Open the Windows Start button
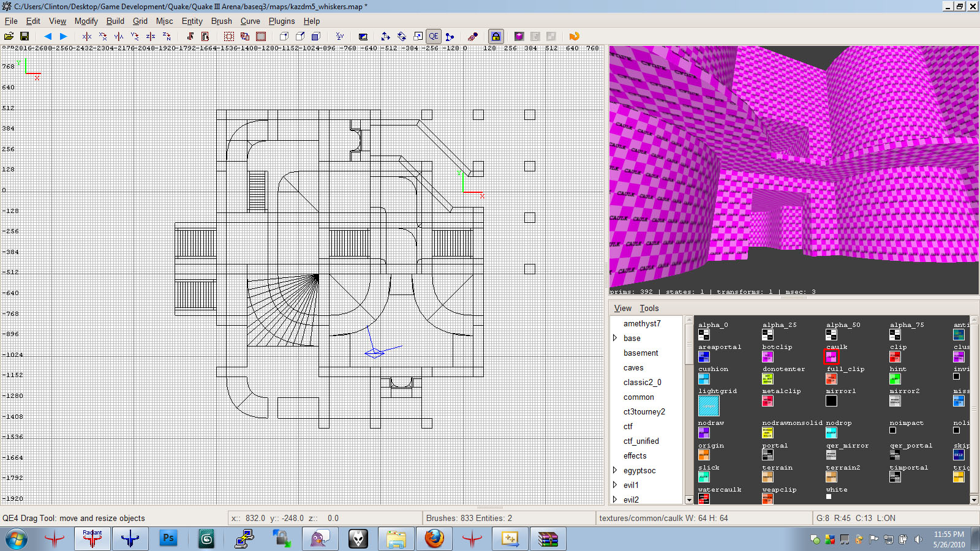 pos(17,539)
